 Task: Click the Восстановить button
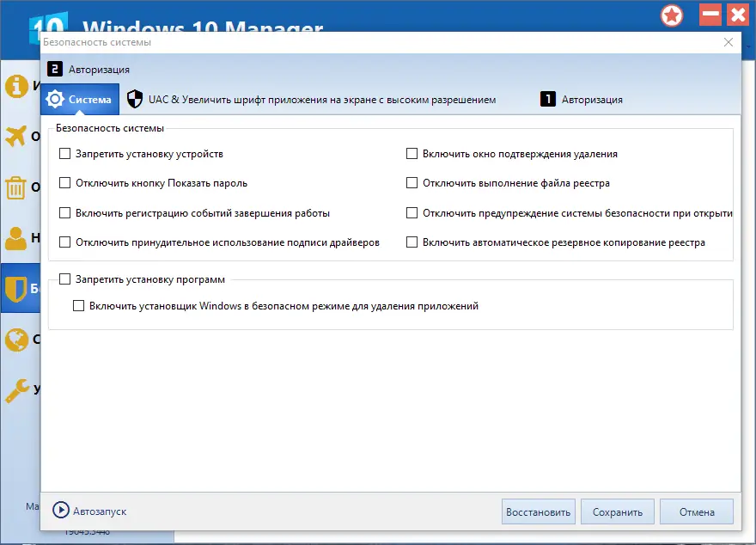(x=538, y=511)
